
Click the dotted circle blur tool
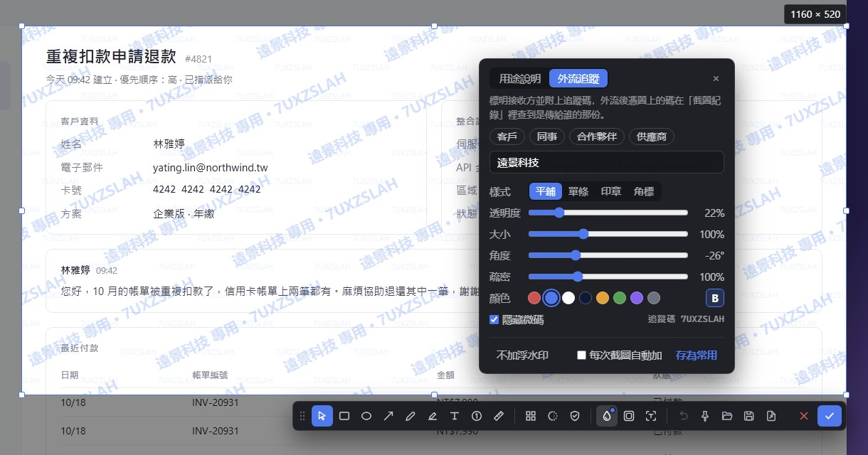point(553,416)
